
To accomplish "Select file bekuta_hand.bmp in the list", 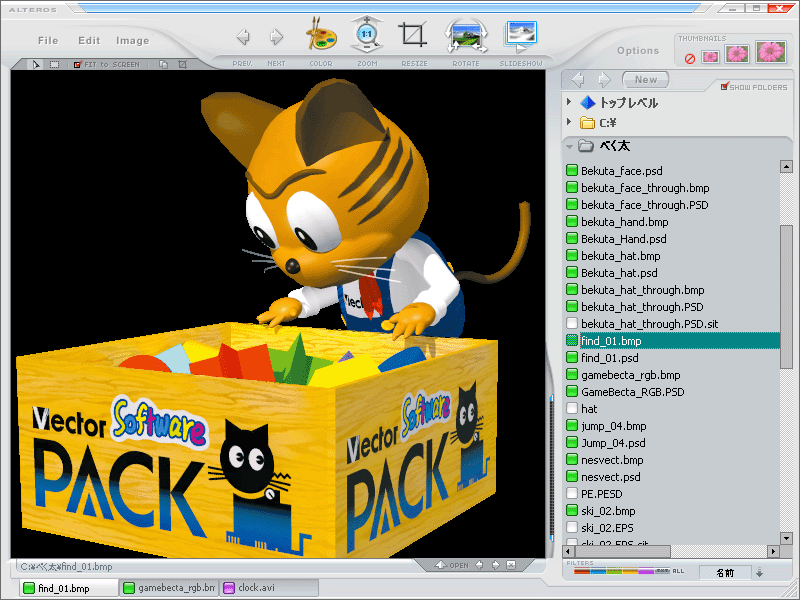I will (x=624, y=221).
